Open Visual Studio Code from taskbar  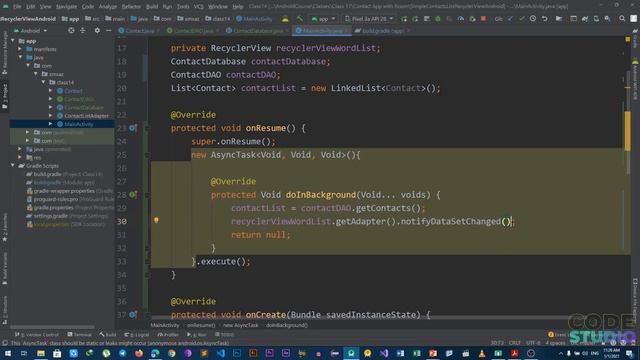tap(220, 353)
